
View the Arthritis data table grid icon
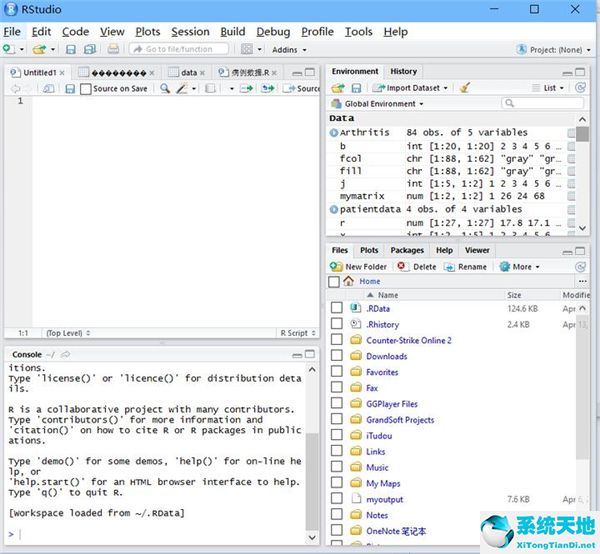pyautogui.click(x=571, y=133)
